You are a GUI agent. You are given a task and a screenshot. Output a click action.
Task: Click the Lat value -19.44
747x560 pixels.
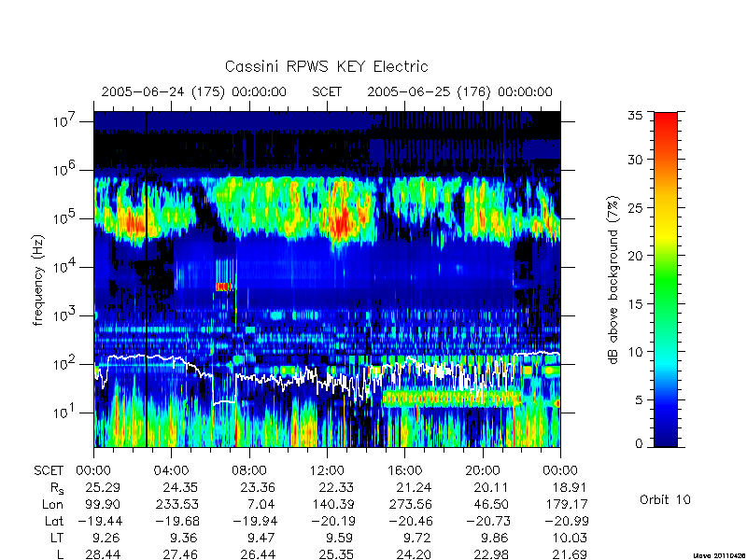pyautogui.click(x=99, y=522)
